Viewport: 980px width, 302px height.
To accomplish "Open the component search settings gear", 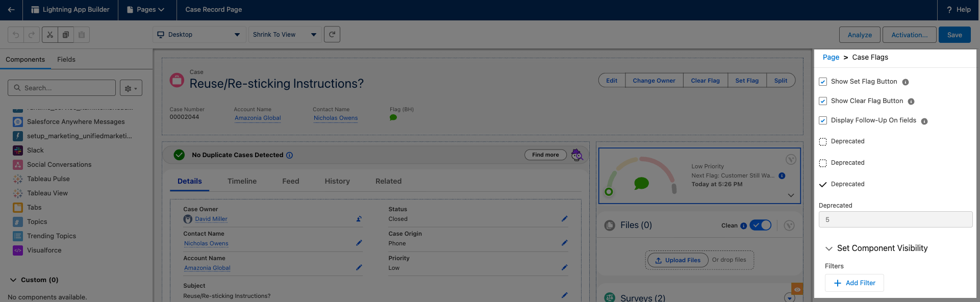I will pos(131,88).
